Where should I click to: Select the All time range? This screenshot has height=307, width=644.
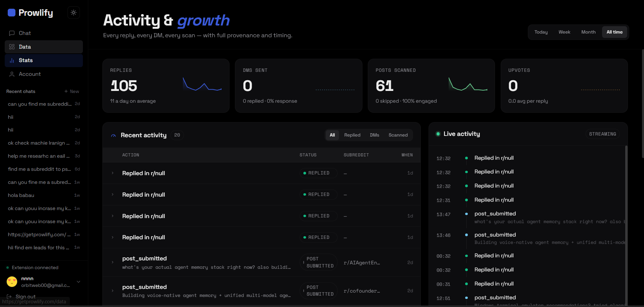tap(614, 32)
